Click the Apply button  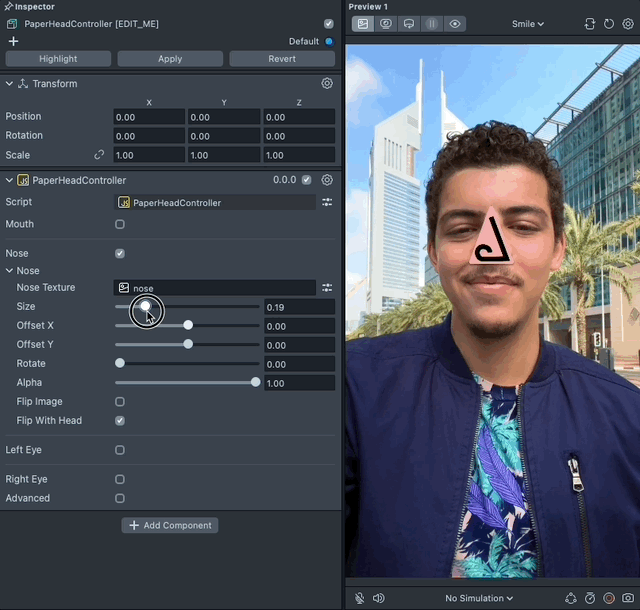click(x=170, y=59)
